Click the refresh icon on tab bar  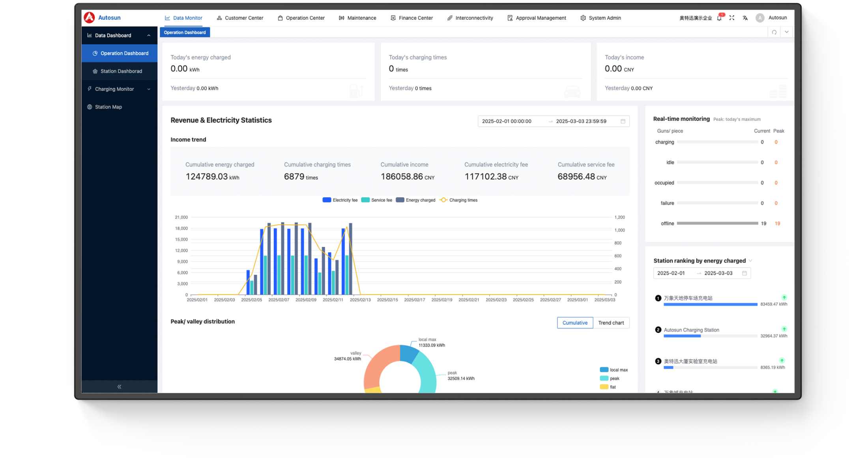[x=774, y=32]
